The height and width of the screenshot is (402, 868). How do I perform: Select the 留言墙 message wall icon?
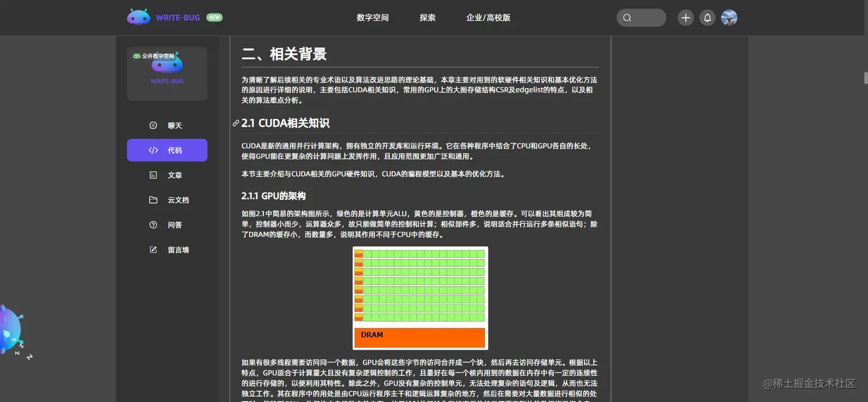(152, 249)
